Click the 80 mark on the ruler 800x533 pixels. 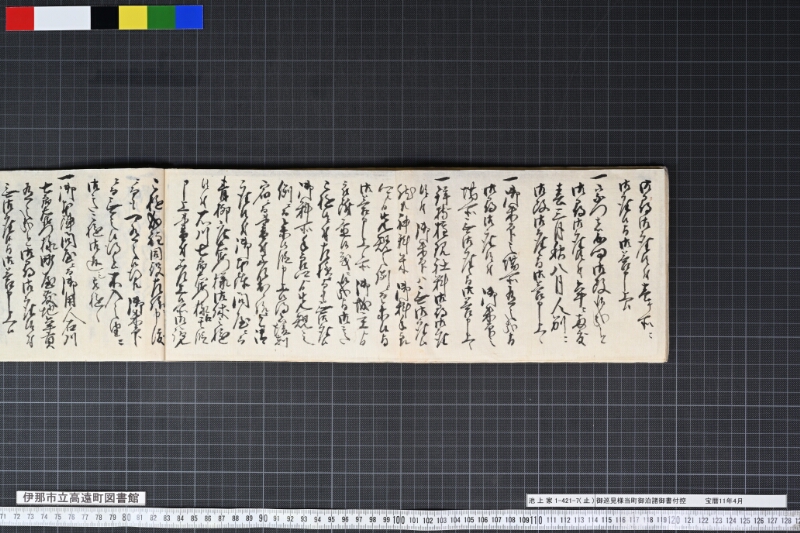coord(127,518)
